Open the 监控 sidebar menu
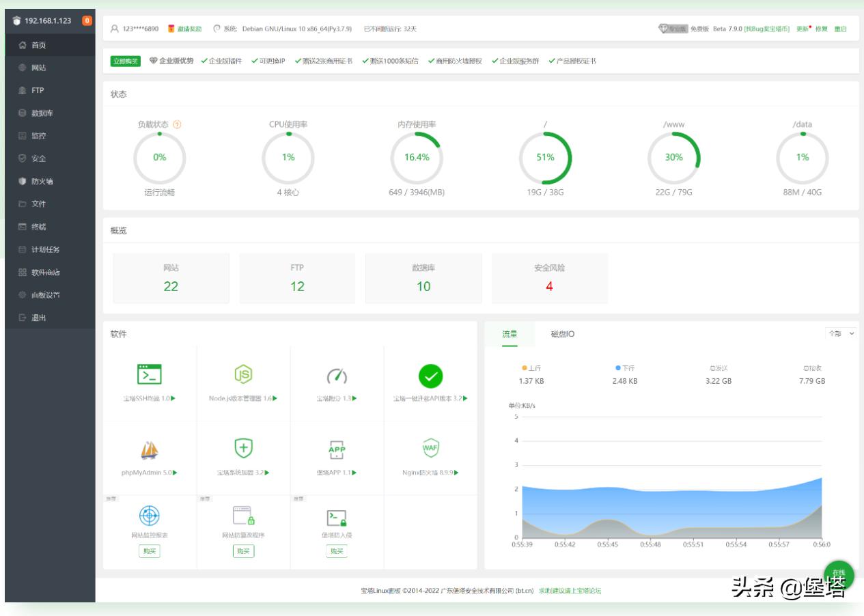This screenshot has height=616, width=864. coord(50,136)
